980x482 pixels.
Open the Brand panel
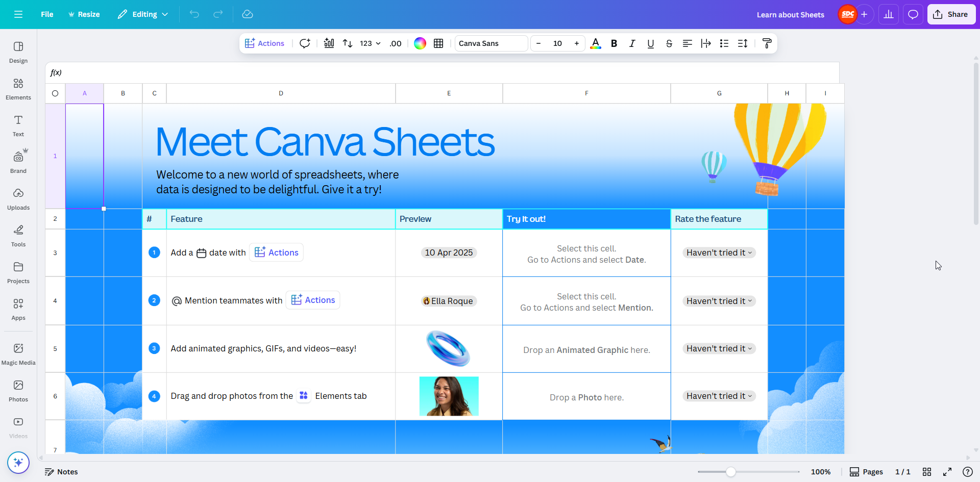pyautogui.click(x=18, y=162)
